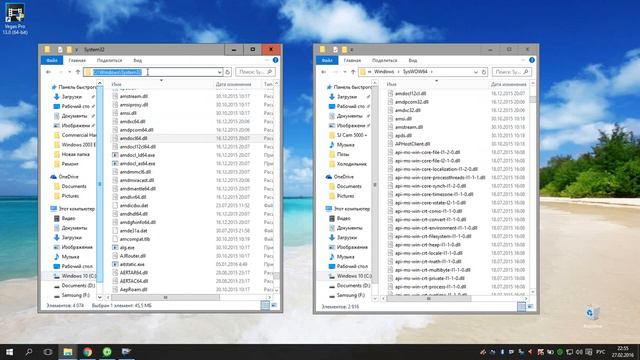Image resolution: width=640 pixels, height=360 pixels.
Task: Open Help icon in SysWOW64 window
Action: pos(532,60)
